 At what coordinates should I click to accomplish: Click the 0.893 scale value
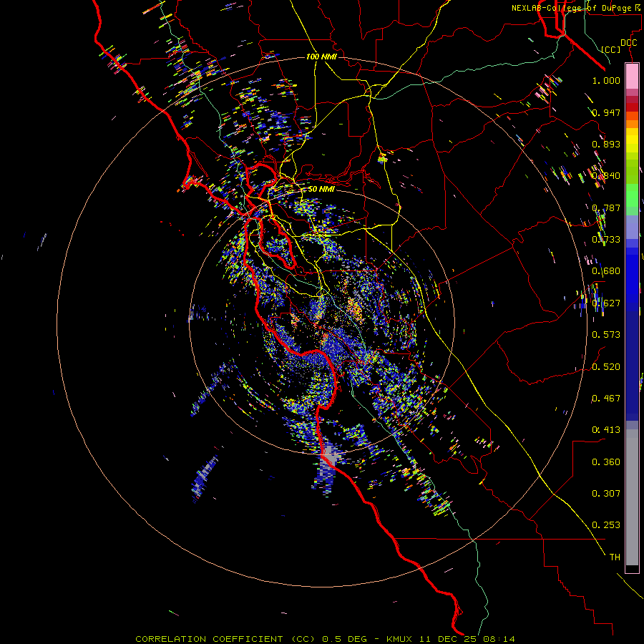point(606,144)
